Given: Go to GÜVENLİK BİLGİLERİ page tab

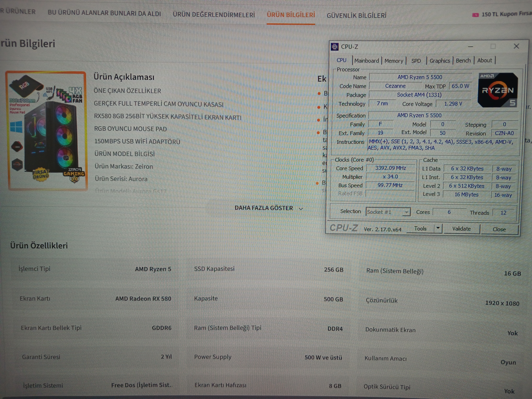Looking at the screenshot, I should pyautogui.click(x=356, y=16).
